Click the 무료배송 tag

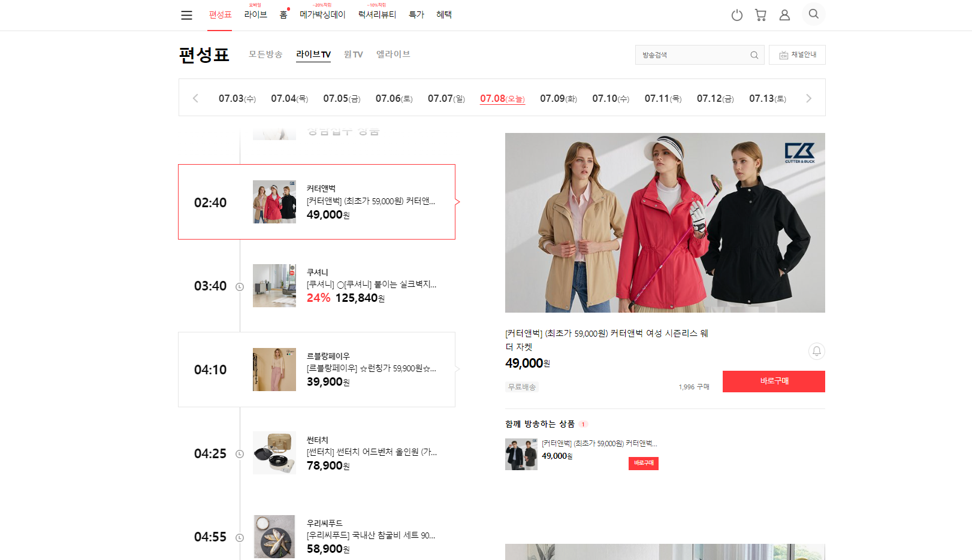tap(522, 387)
